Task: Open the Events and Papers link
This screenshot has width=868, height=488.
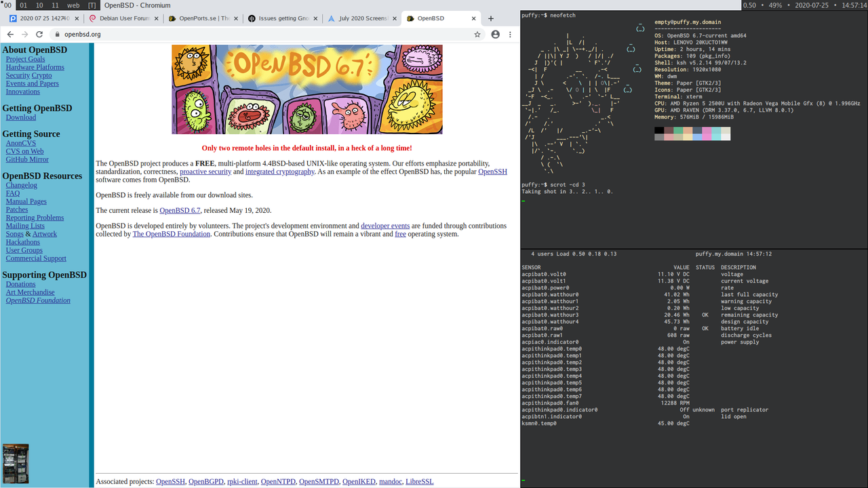Action: coord(33,83)
